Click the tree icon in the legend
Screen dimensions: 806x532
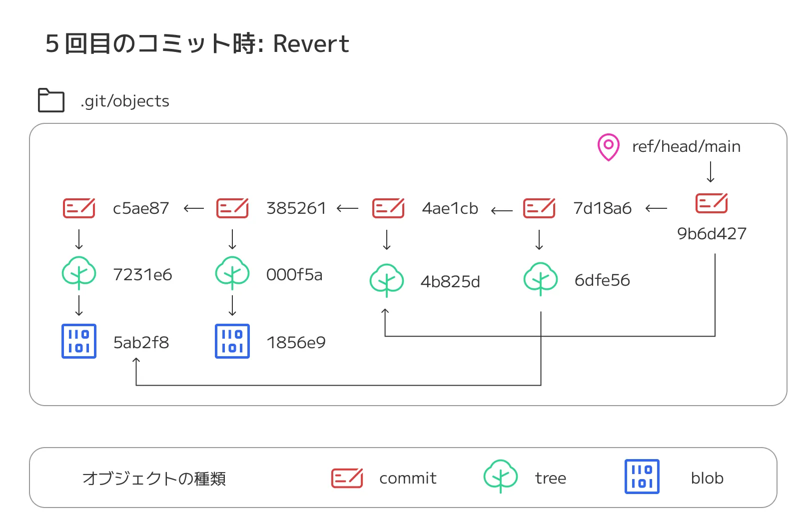click(501, 477)
